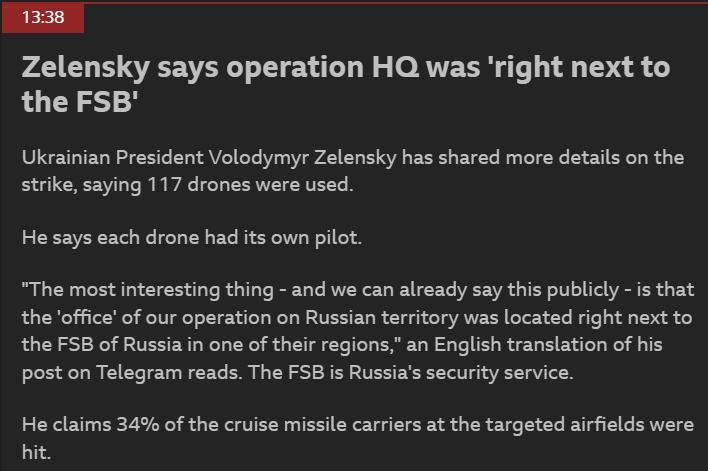This screenshot has width=708, height=471.
Task: Click "the FSB'" in the headline
Action: click(77, 102)
